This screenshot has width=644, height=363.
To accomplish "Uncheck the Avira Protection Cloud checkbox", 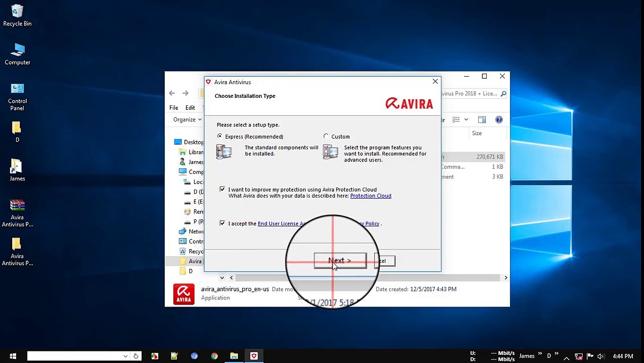I will 222,189.
